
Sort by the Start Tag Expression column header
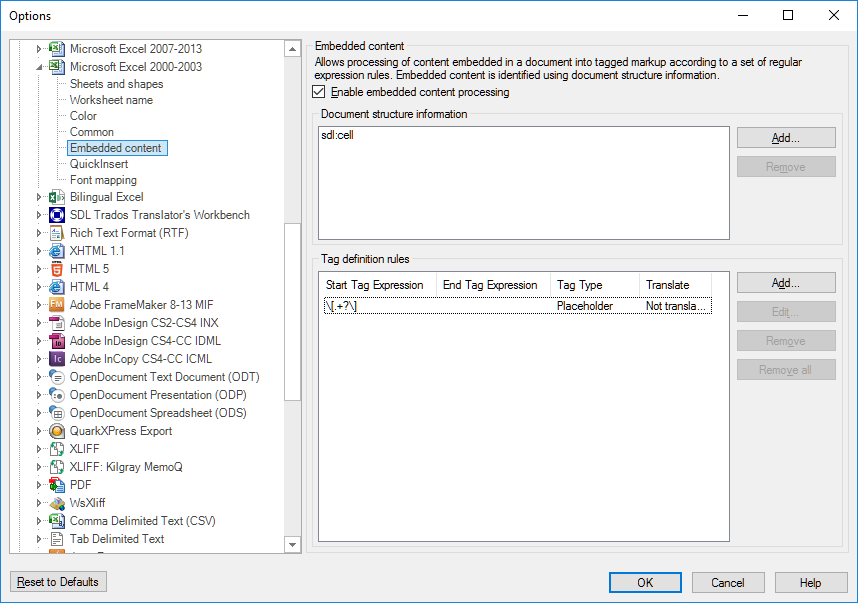(378, 285)
